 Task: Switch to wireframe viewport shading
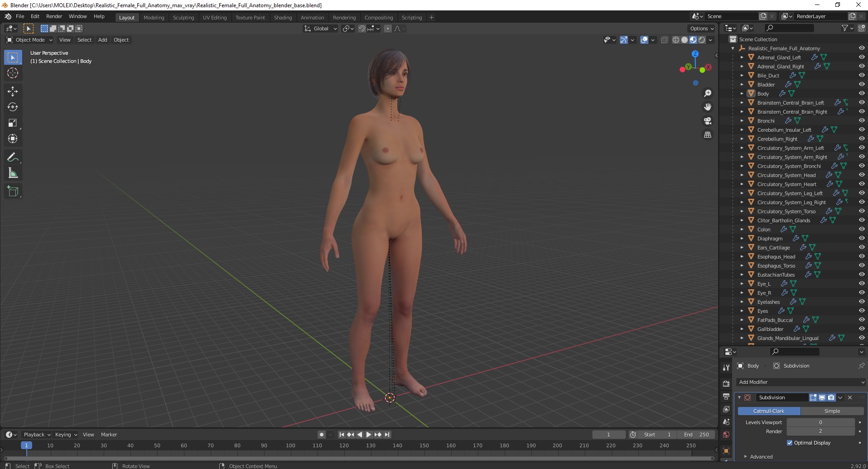coord(676,40)
